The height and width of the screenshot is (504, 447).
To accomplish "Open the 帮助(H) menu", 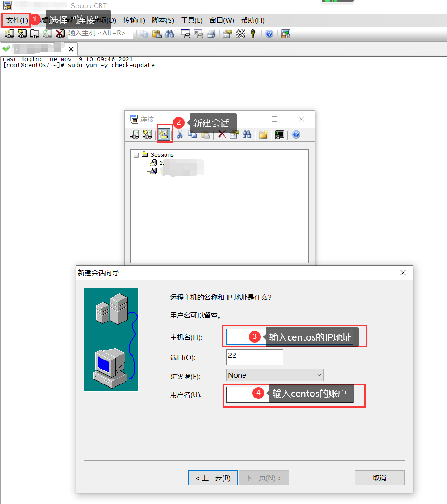I will [x=253, y=20].
